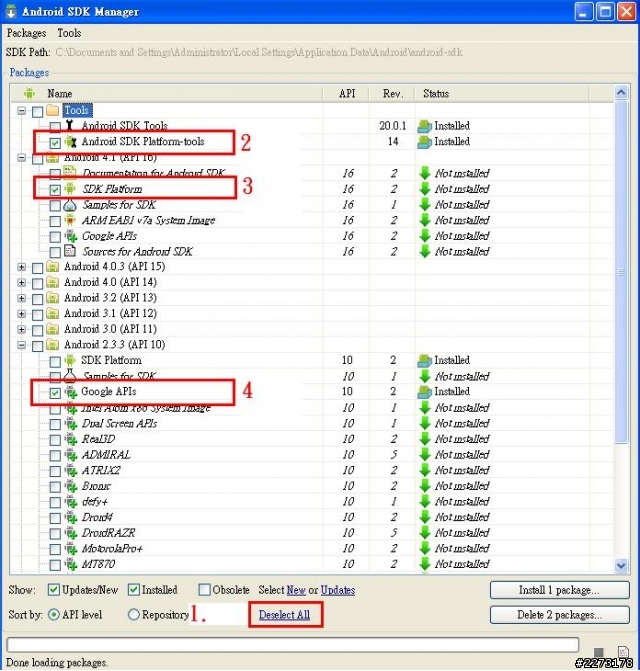
Task: Uncheck the SDK Platform API 16 checkbox
Action: (55, 190)
